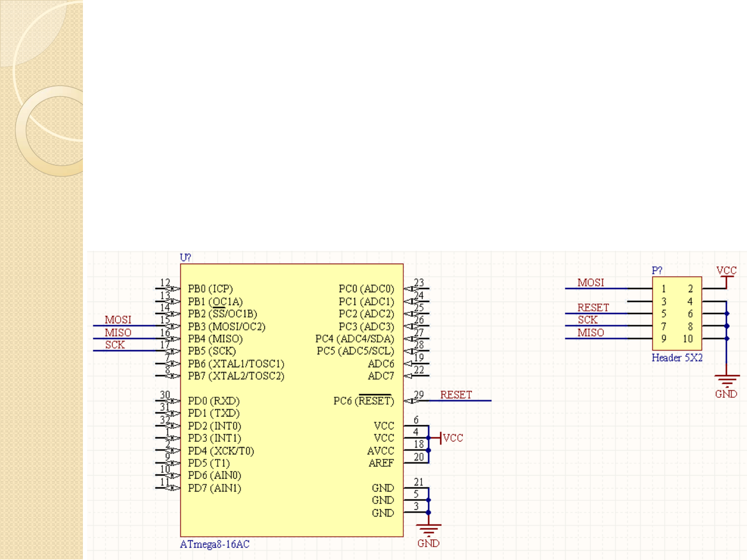Click the "PB0 (ICP)" pin label
Viewport: 747px width, 560px height.
(210, 289)
